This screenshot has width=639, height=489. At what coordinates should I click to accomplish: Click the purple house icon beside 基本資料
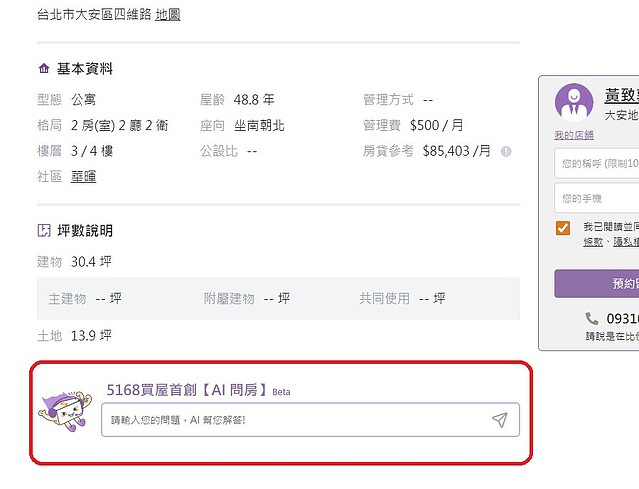click(44, 68)
